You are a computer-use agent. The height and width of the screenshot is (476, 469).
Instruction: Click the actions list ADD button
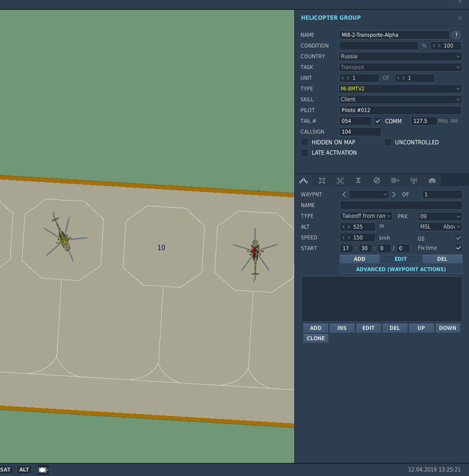coord(316,328)
